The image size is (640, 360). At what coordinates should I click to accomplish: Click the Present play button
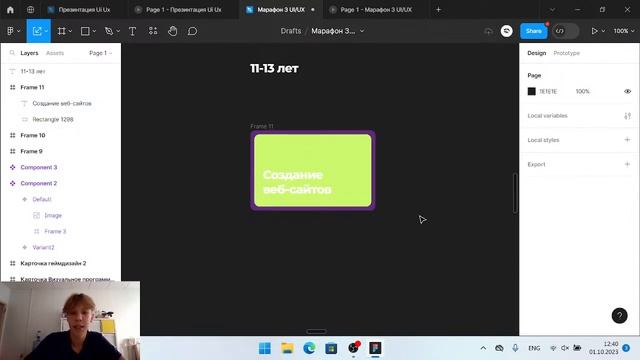[x=594, y=31]
